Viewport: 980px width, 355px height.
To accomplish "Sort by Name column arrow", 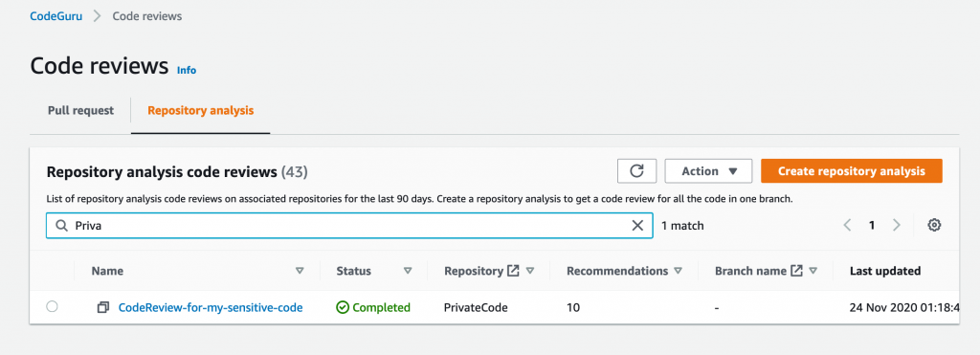I will coord(300,271).
